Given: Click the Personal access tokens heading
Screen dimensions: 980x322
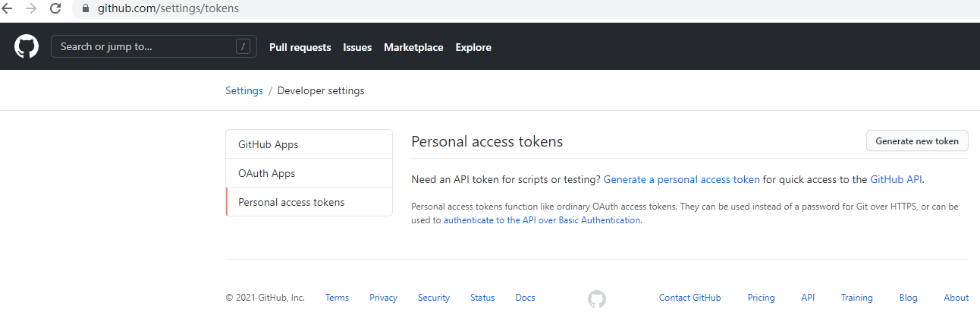Looking at the screenshot, I should click(487, 142).
